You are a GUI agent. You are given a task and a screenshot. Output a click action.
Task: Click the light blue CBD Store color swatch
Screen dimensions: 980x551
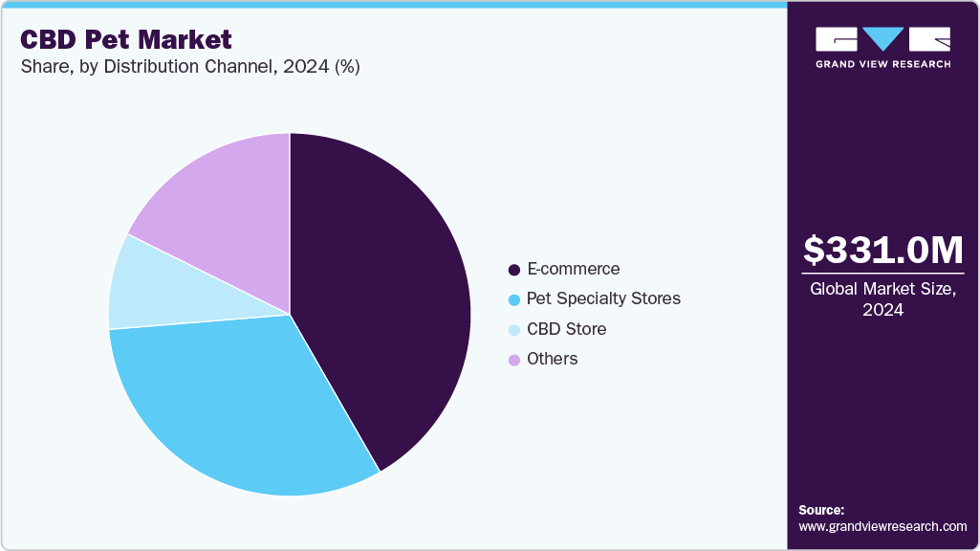[513, 329]
